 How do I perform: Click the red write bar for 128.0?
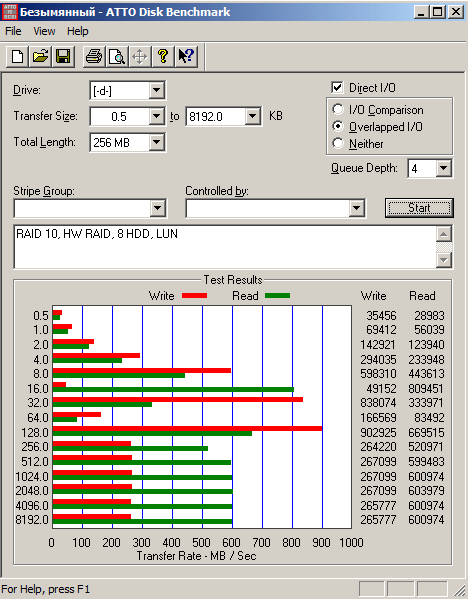(187, 429)
